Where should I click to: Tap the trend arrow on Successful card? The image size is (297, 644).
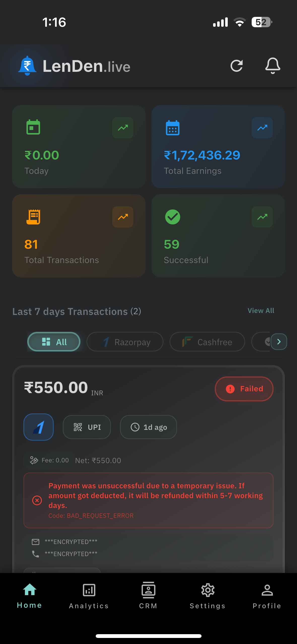click(x=262, y=217)
